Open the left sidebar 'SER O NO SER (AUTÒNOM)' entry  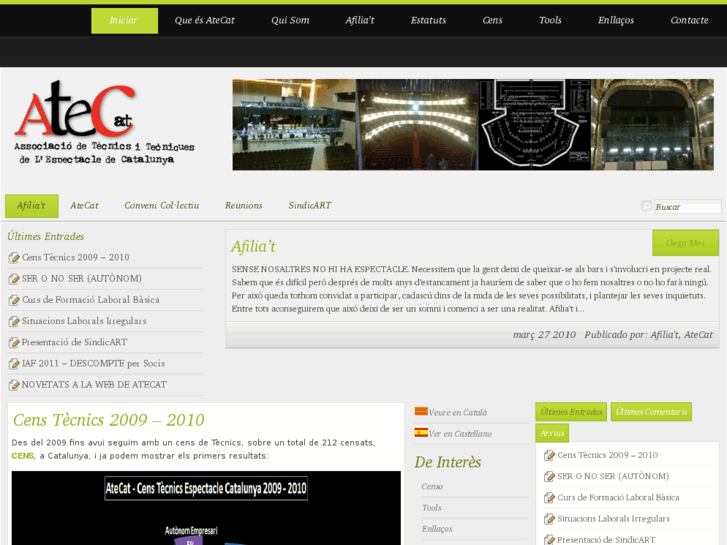point(82,279)
